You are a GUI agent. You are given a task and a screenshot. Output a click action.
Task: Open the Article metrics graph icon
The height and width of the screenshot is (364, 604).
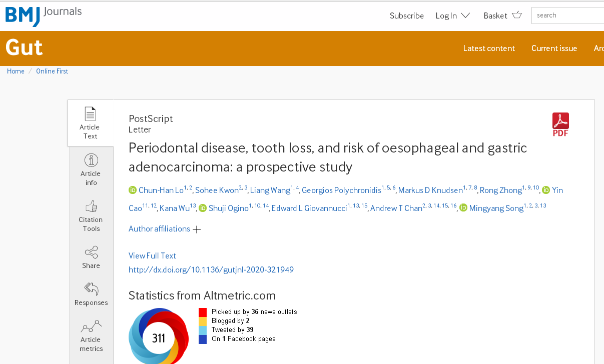pos(91,326)
